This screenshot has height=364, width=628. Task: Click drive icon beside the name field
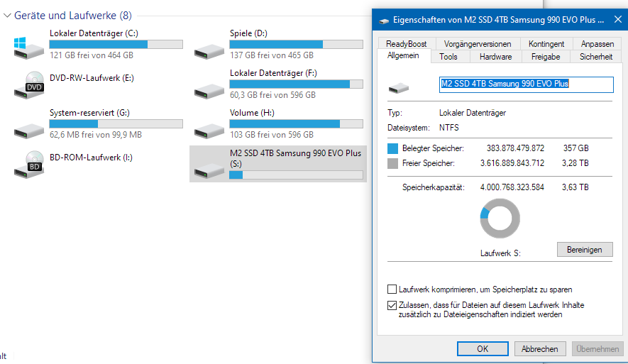399,88
